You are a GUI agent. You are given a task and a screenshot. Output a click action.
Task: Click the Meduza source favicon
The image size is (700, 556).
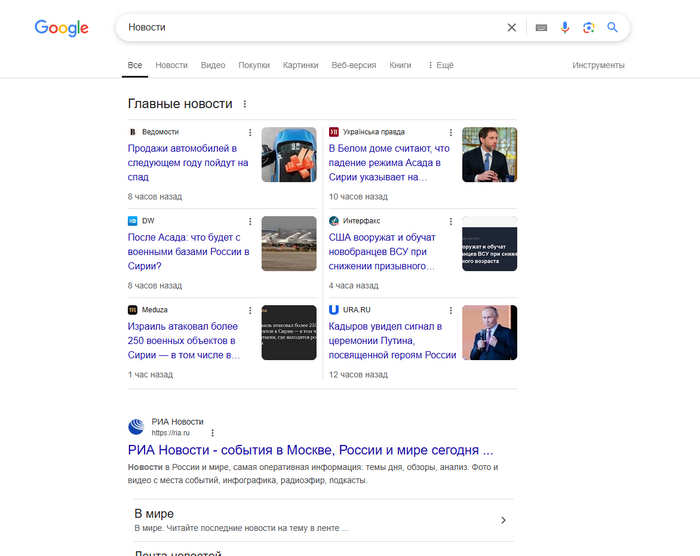133,309
